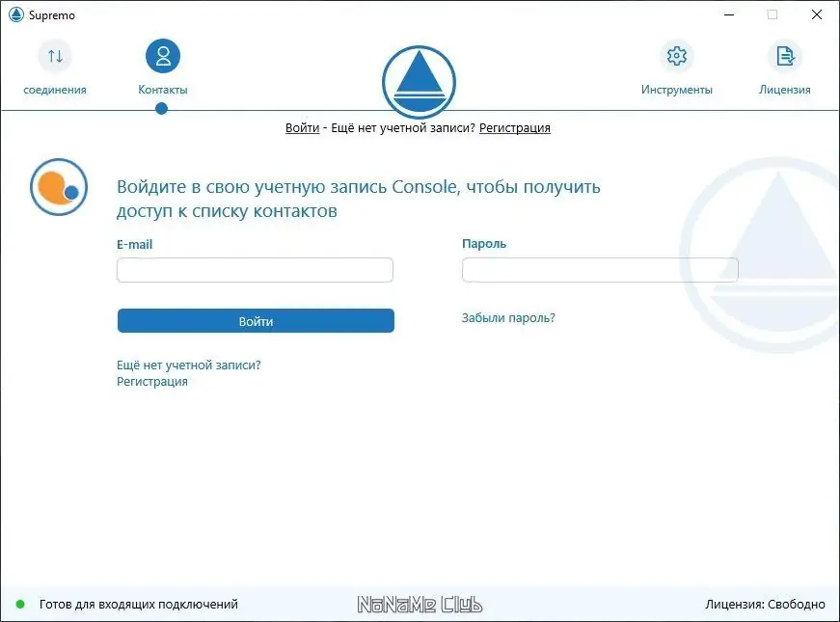Click the orange Console account icon
The height and width of the screenshot is (622, 840).
[x=59, y=187]
